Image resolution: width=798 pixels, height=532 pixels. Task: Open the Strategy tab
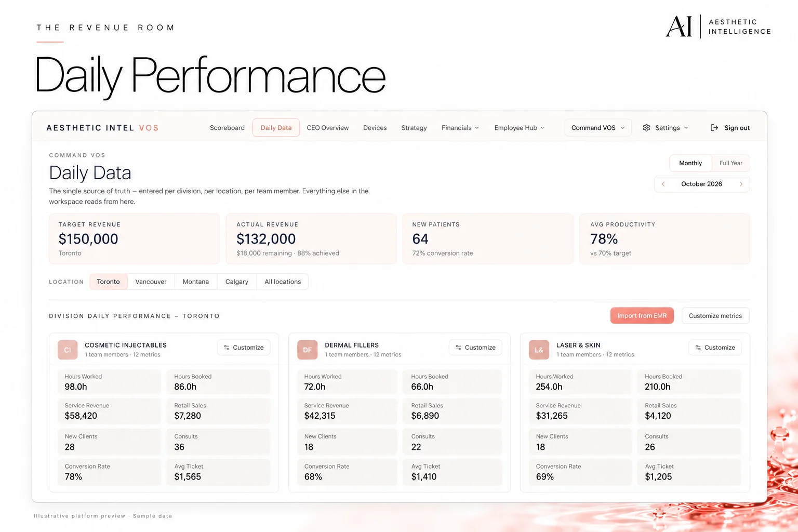coord(414,128)
